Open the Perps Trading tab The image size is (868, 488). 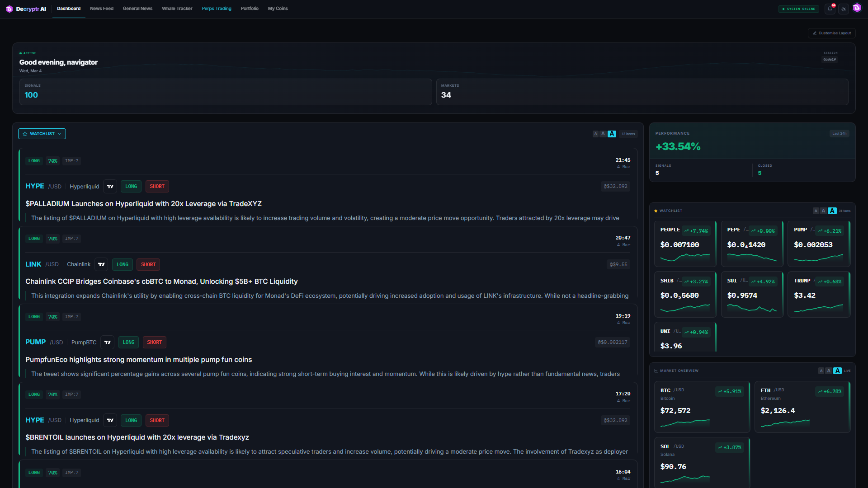point(217,9)
